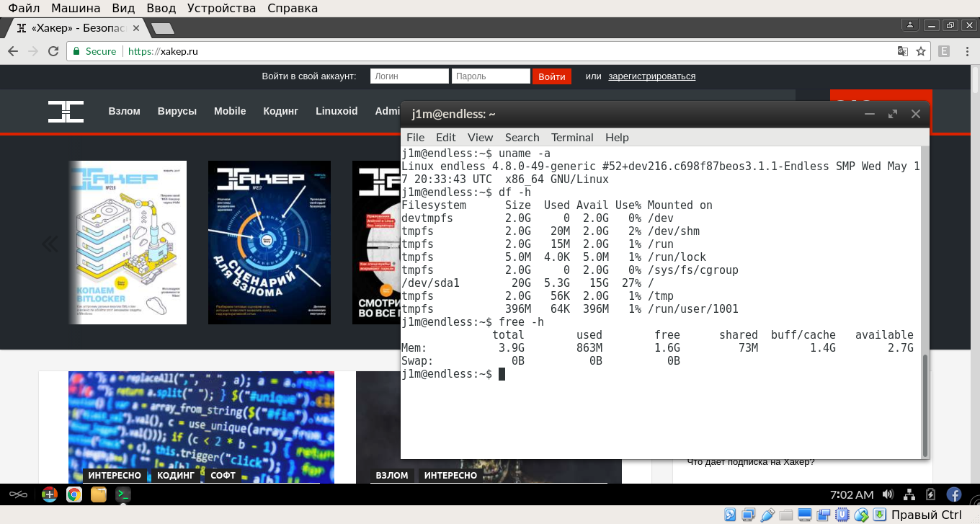Image resolution: width=980 pixels, height=524 pixels.
Task: Open Linuxoid section in site navigation
Action: [337, 111]
